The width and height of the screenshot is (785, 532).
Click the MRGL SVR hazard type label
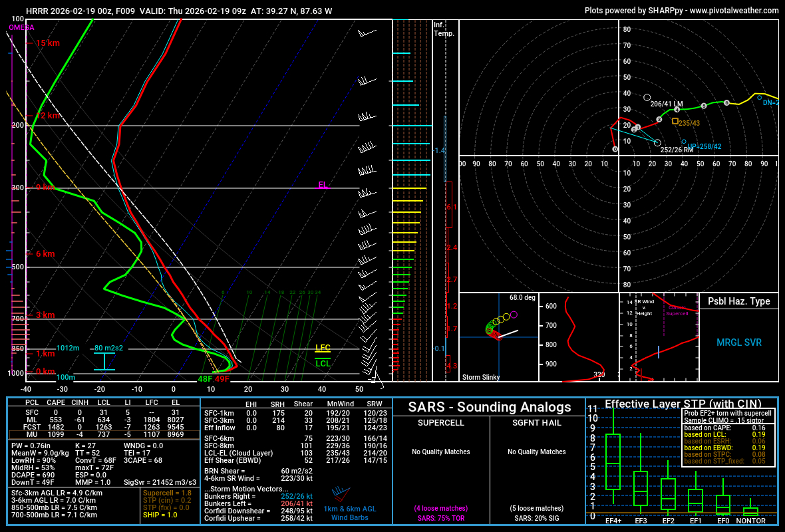pyautogui.click(x=738, y=342)
